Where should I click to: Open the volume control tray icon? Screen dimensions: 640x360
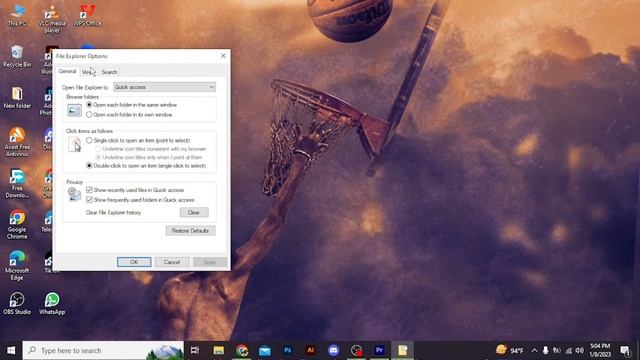pos(579,350)
